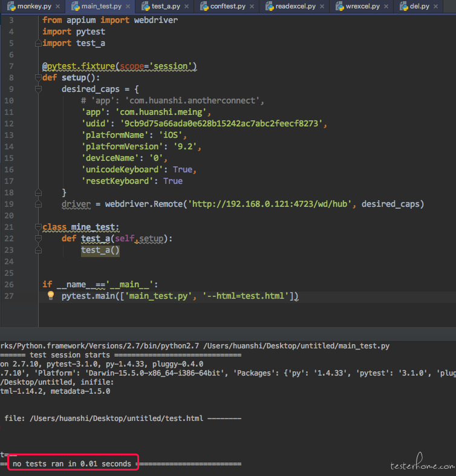Close the monkey.py tab

(57, 7)
